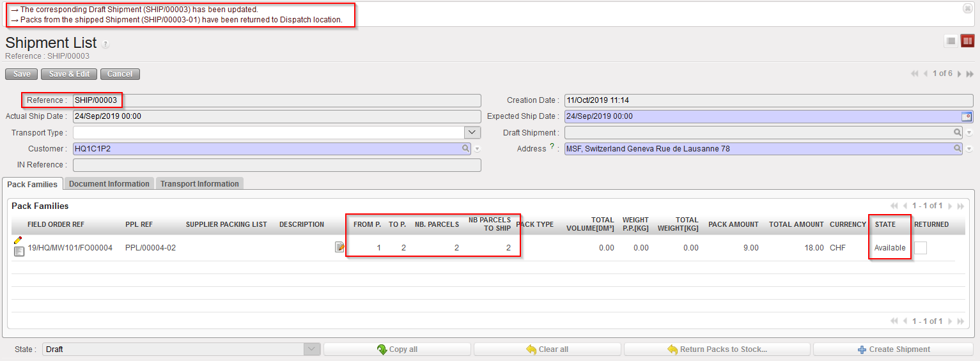This screenshot has height=361, width=980.
Task: Next page arrow above Pack Families table
Action: [951, 206]
